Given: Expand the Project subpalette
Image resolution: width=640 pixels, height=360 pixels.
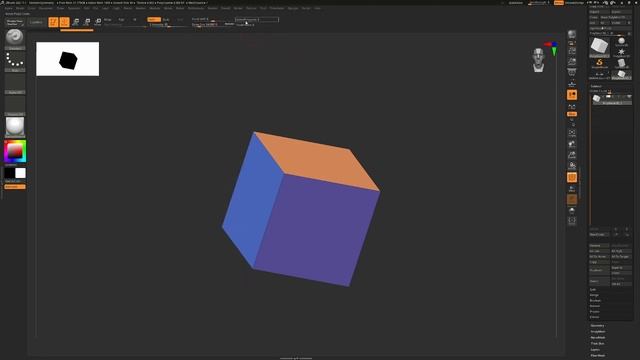Looking at the screenshot, I should tap(594, 311).
